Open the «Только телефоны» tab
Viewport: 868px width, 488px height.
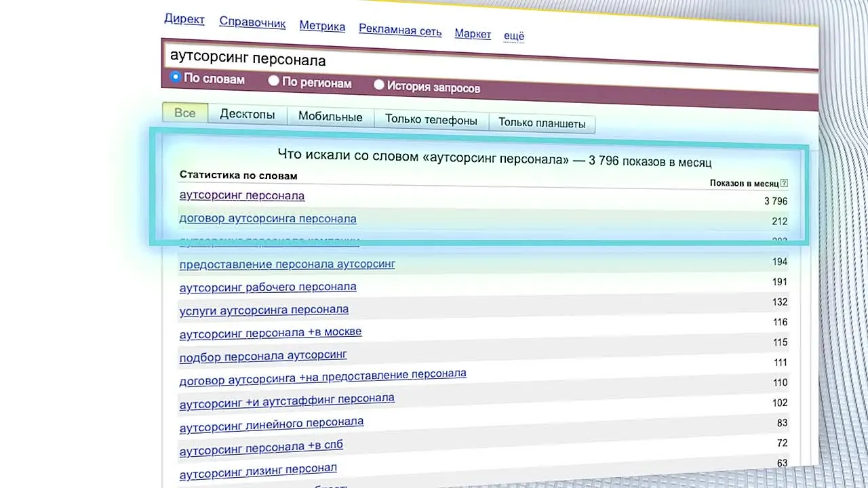tap(431, 120)
